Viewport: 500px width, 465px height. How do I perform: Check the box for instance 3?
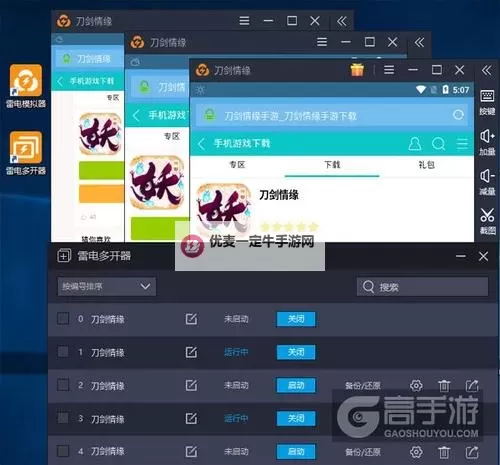[x=63, y=418]
